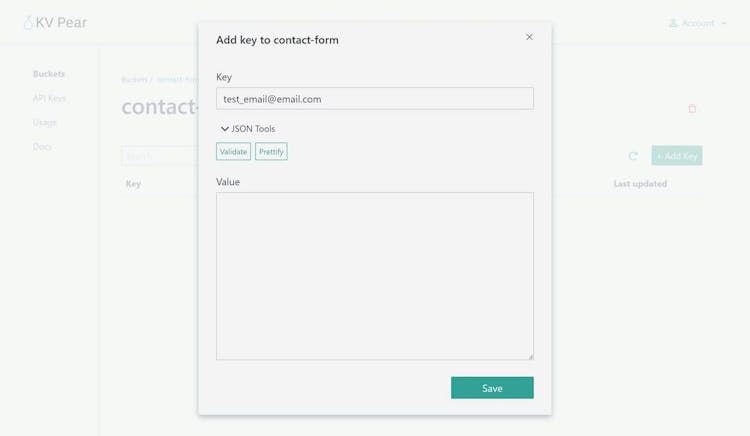750x436 pixels.
Task: Click the Buckets breadcrumb link
Action: point(134,79)
